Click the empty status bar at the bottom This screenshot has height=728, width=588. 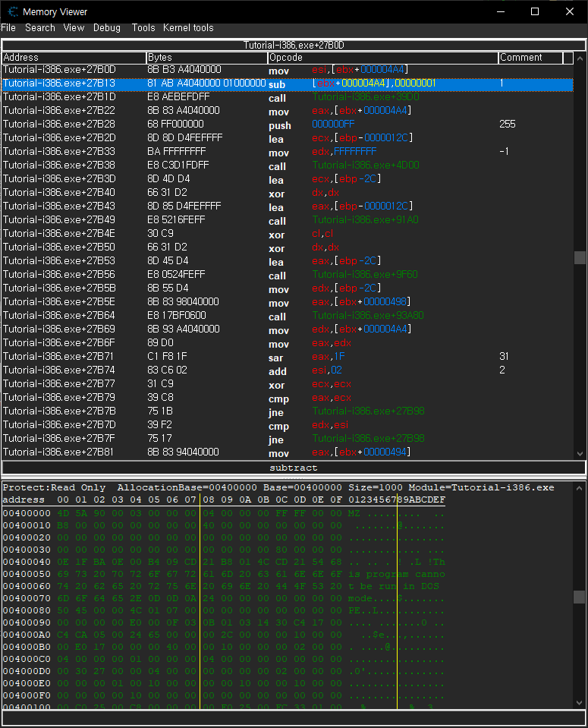point(294,718)
